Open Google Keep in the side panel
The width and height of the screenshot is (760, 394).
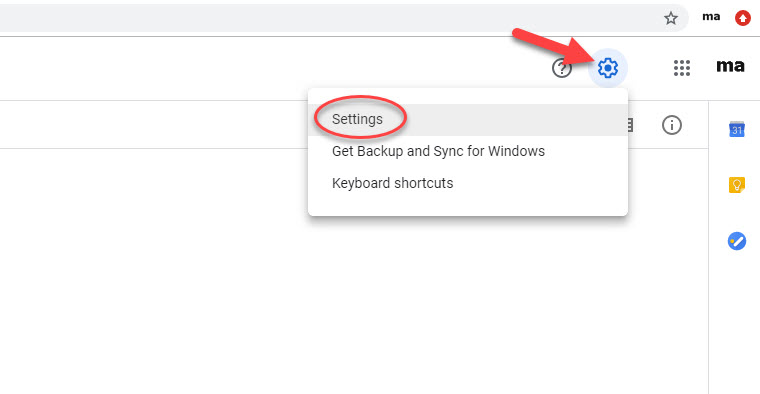coord(737,185)
